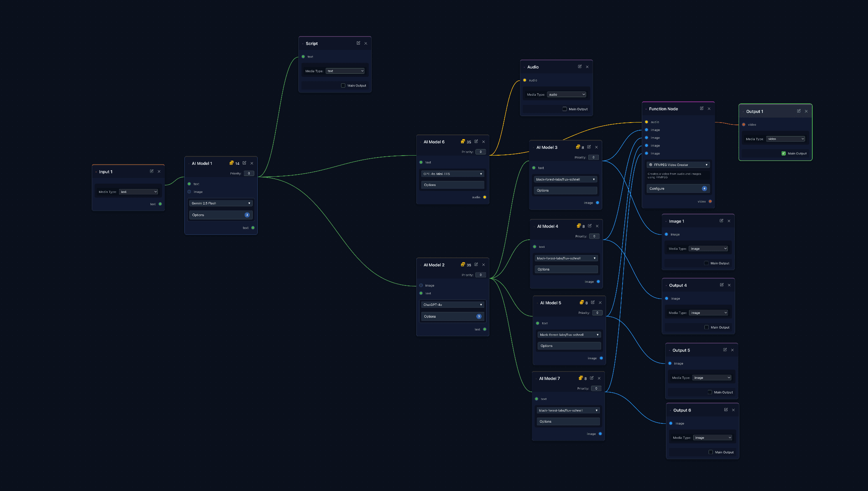
Task: Click the edit icon on AI Model 1
Action: point(245,163)
